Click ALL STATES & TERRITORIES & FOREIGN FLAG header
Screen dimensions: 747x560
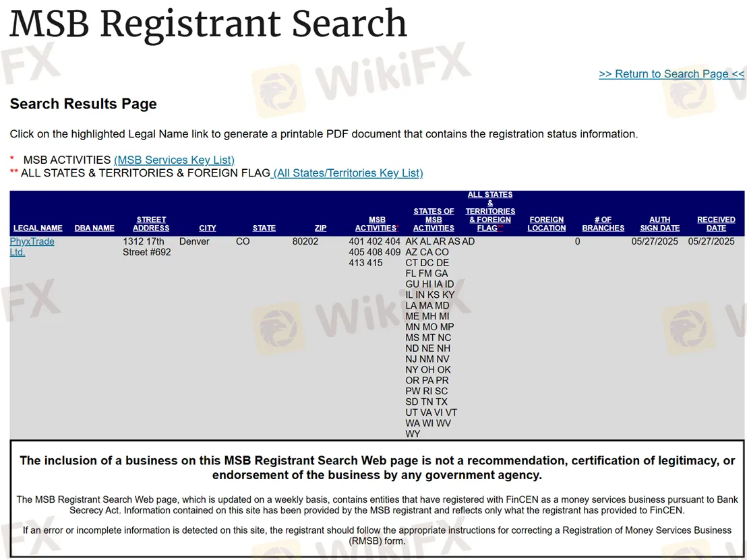point(490,212)
